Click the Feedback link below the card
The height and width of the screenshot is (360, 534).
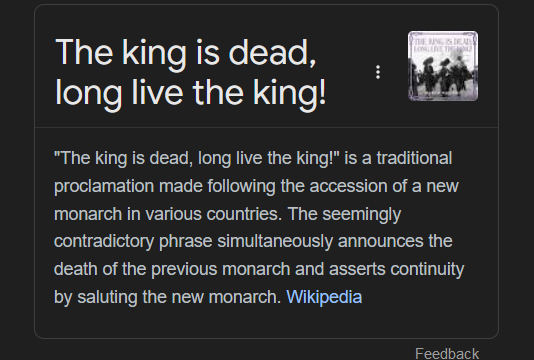[447, 354]
